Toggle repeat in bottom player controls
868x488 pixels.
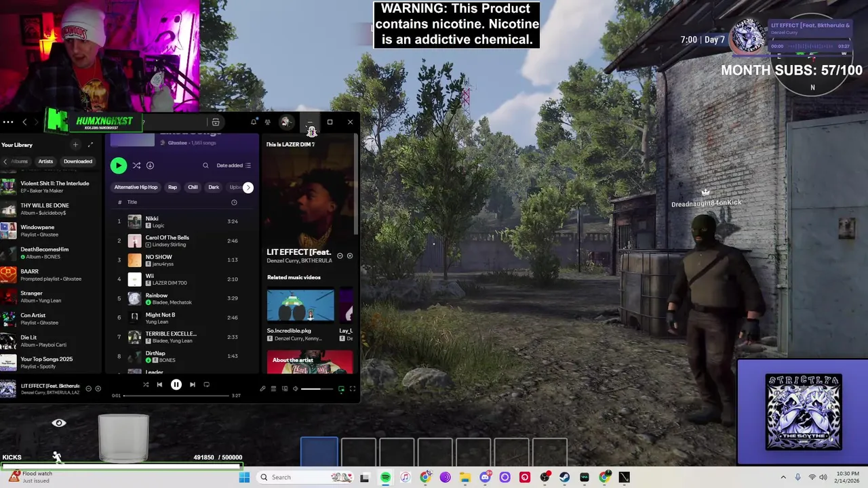click(x=207, y=384)
